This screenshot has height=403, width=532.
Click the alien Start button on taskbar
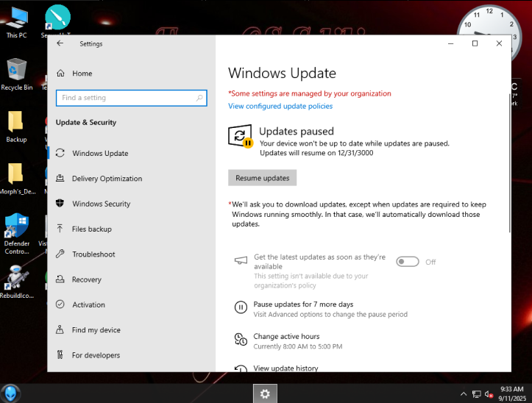10,393
